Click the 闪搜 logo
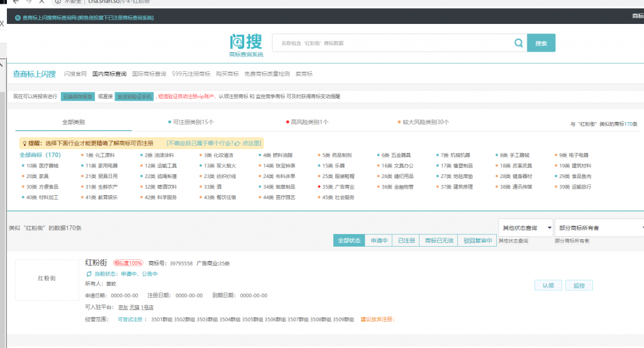Viewport: 644px width, 348px height. [x=246, y=43]
